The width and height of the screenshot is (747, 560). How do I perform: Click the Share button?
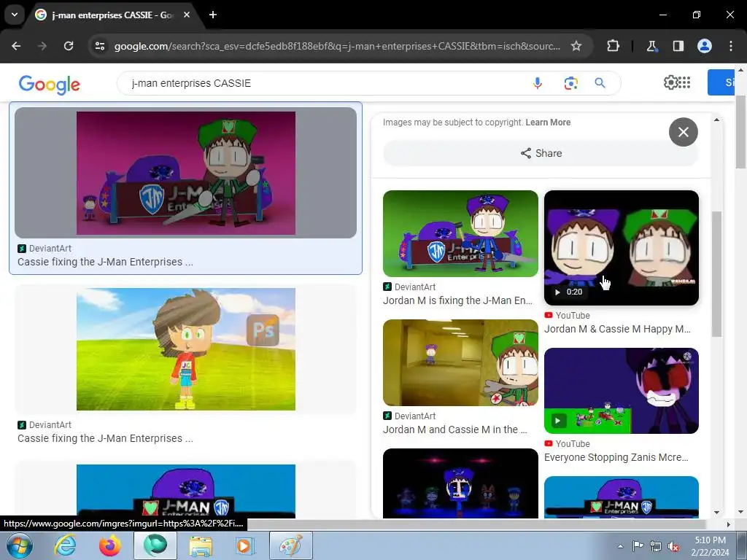pos(541,153)
